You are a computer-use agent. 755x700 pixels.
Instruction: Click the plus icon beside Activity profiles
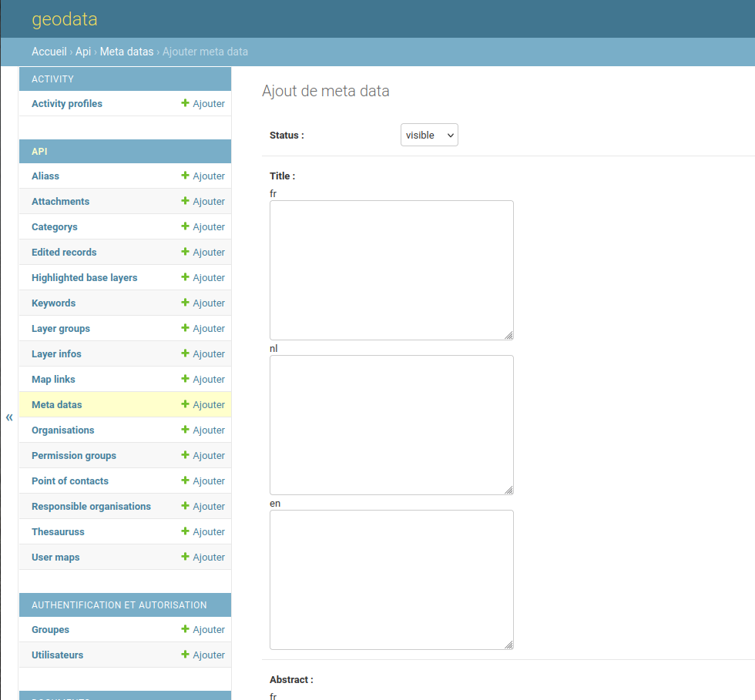click(x=185, y=103)
